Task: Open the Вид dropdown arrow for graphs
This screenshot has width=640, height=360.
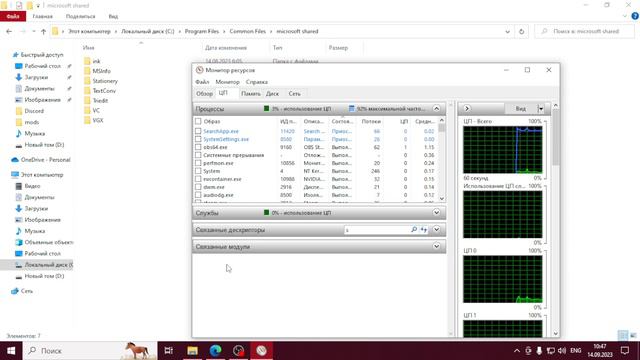Action: click(x=541, y=109)
